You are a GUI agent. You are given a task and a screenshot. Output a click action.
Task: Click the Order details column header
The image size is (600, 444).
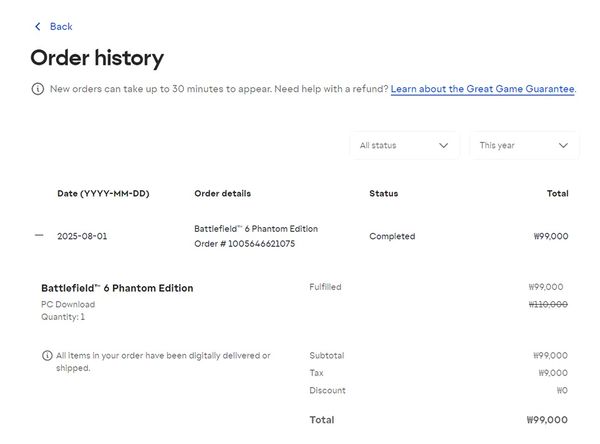click(x=222, y=193)
